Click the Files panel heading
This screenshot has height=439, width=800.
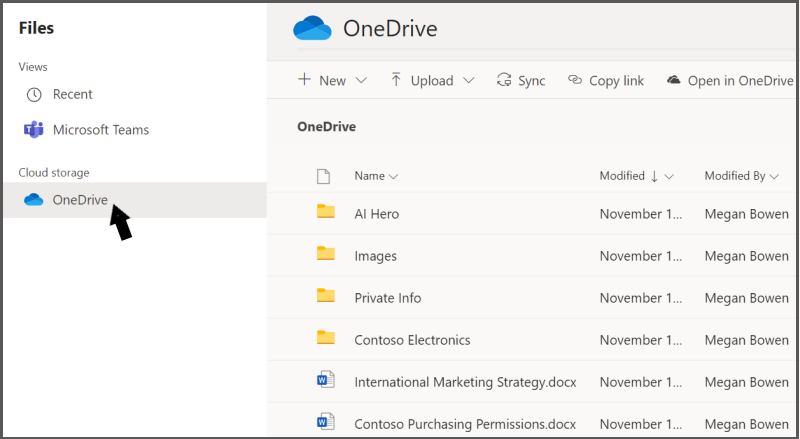click(36, 28)
